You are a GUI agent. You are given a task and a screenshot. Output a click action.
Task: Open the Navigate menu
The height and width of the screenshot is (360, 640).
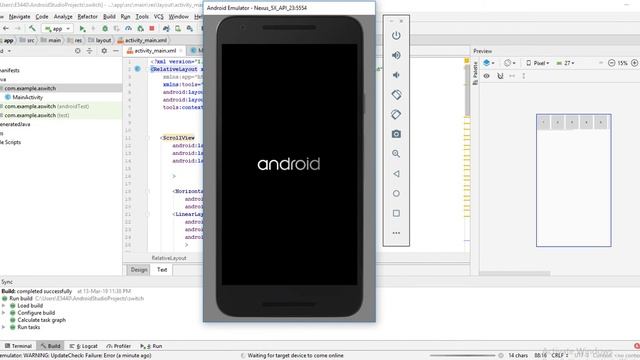coord(19,17)
